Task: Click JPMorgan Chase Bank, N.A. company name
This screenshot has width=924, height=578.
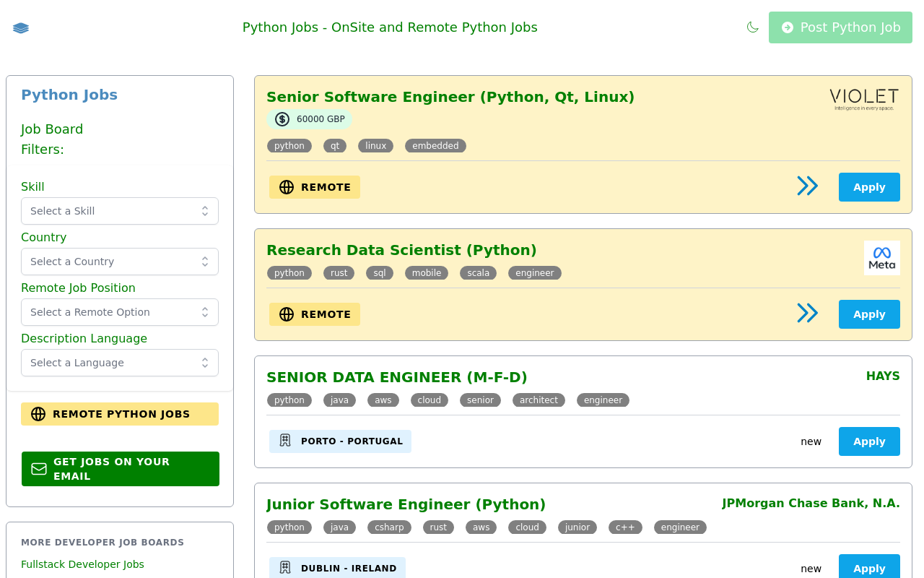Action: 811,504
